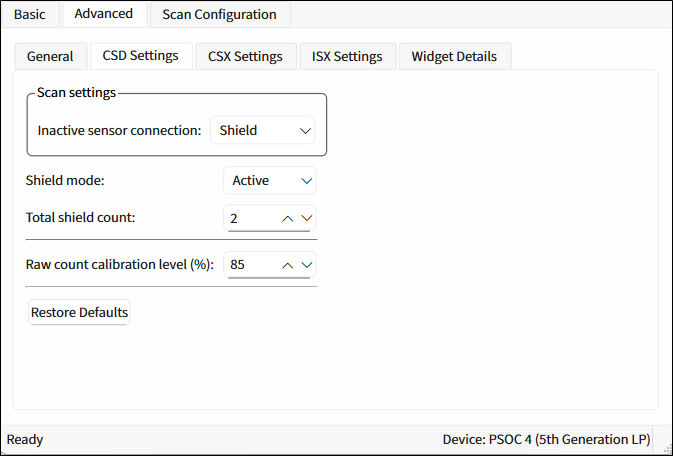Switch to the Basic tab
The image size is (673, 456).
tap(29, 14)
